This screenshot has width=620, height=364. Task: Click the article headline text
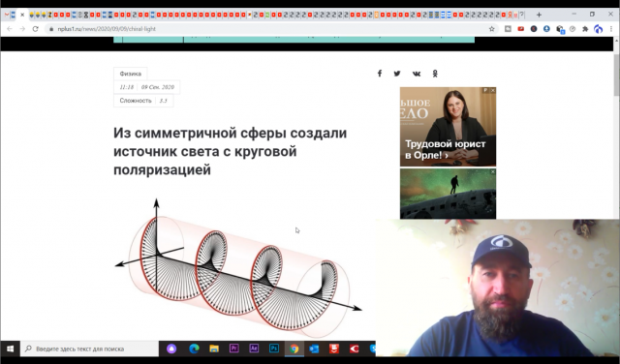click(x=231, y=151)
